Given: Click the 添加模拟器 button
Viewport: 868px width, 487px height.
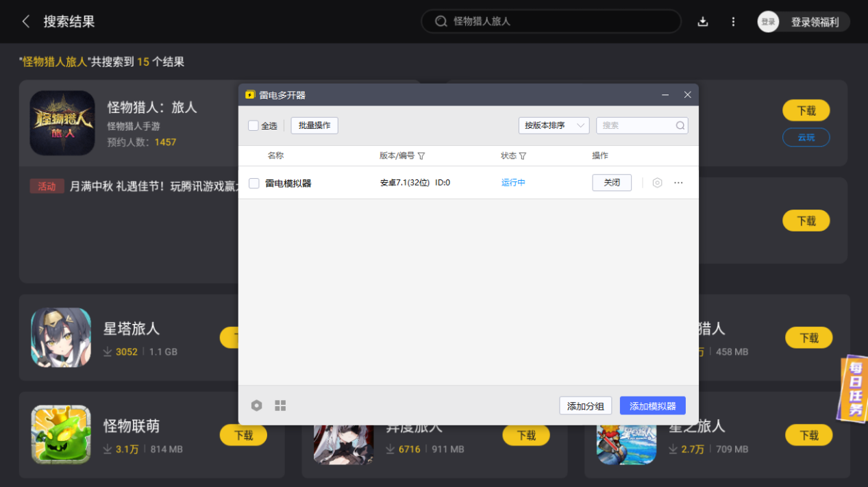Looking at the screenshot, I should 652,405.
